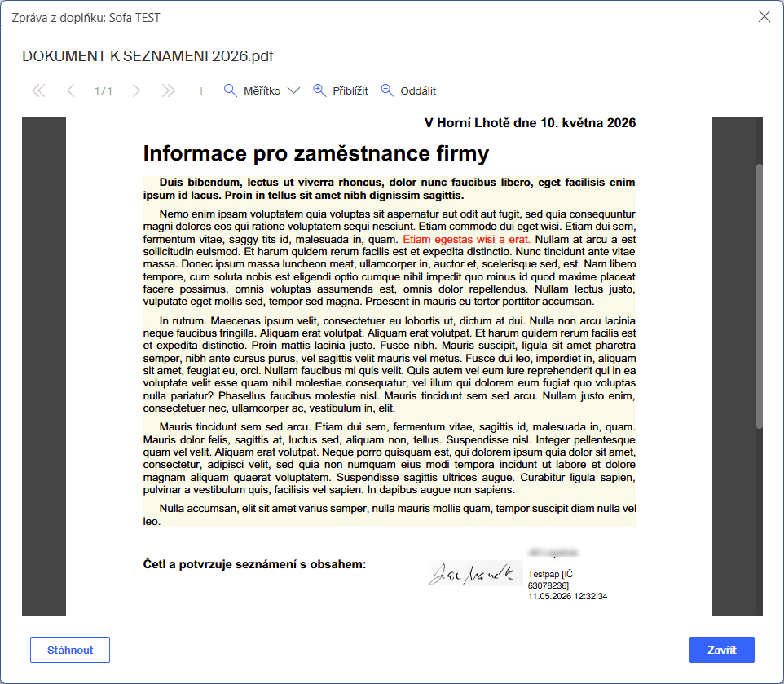784x684 pixels.
Task: Click the blue Zavřít button
Action: [721, 650]
